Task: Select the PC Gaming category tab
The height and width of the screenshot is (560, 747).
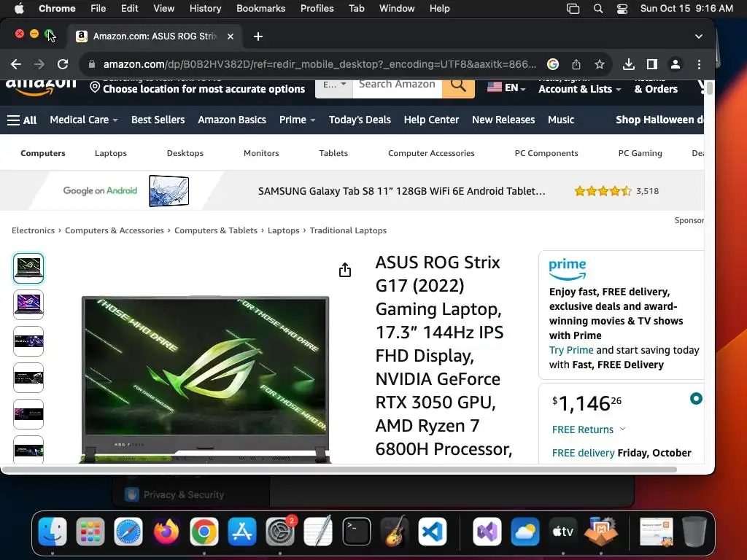Action: pyautogui.click(x=640, y=153)
